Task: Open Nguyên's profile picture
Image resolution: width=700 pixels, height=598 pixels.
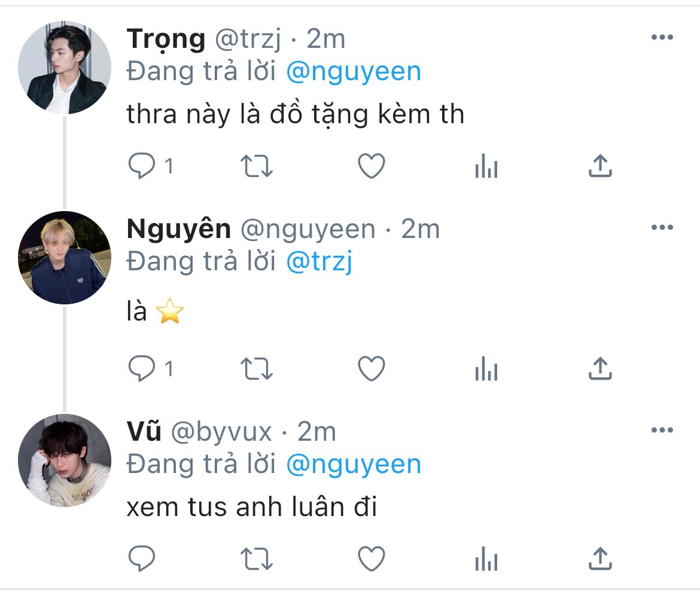Action: (65, 258)
